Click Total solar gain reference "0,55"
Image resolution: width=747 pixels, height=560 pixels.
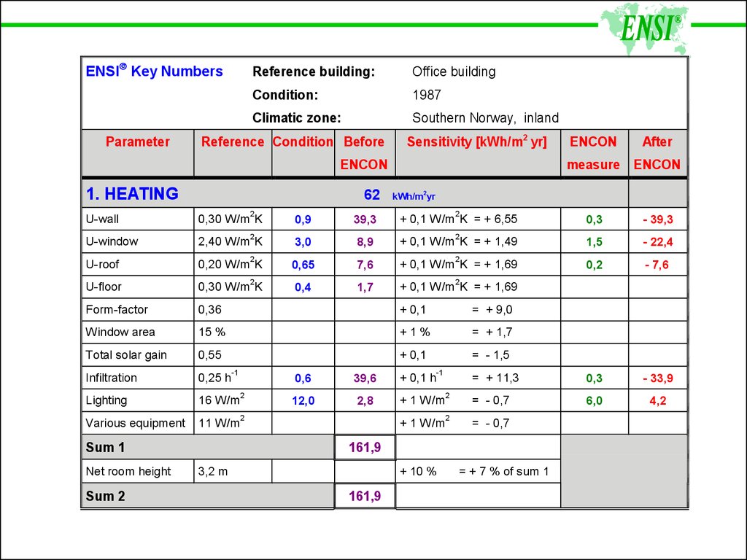click(x=210, y=355)
